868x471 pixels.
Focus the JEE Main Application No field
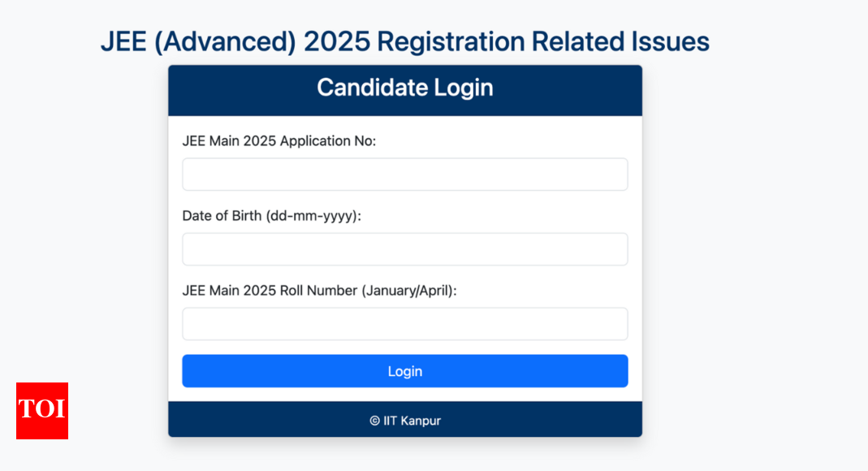point(405,175)
